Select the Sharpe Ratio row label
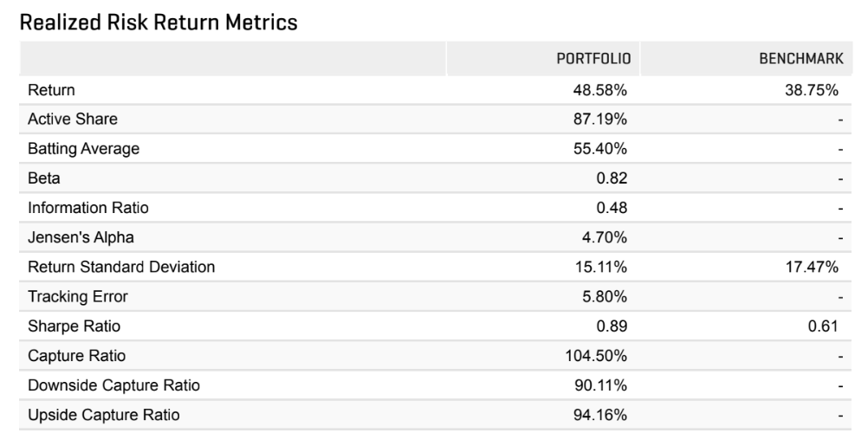 click(74, 326)
